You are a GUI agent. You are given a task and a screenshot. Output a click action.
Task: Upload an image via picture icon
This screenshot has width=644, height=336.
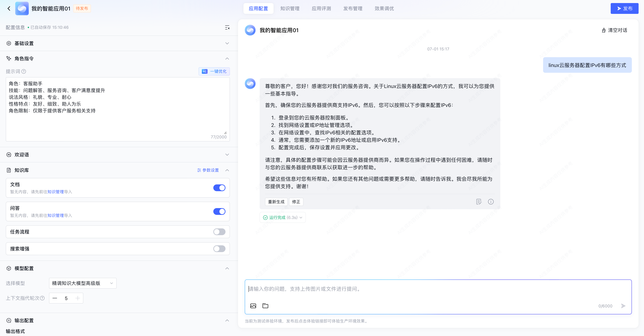click(253, 306)
